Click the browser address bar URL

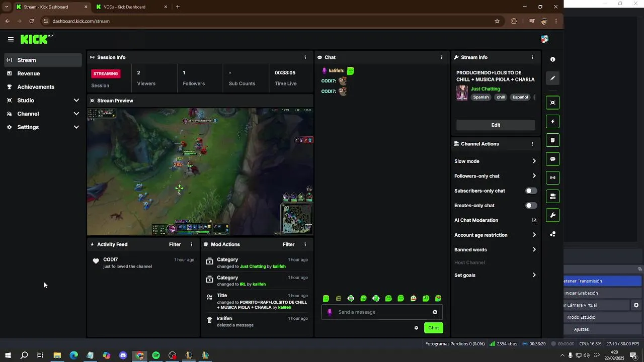point(81,21)
